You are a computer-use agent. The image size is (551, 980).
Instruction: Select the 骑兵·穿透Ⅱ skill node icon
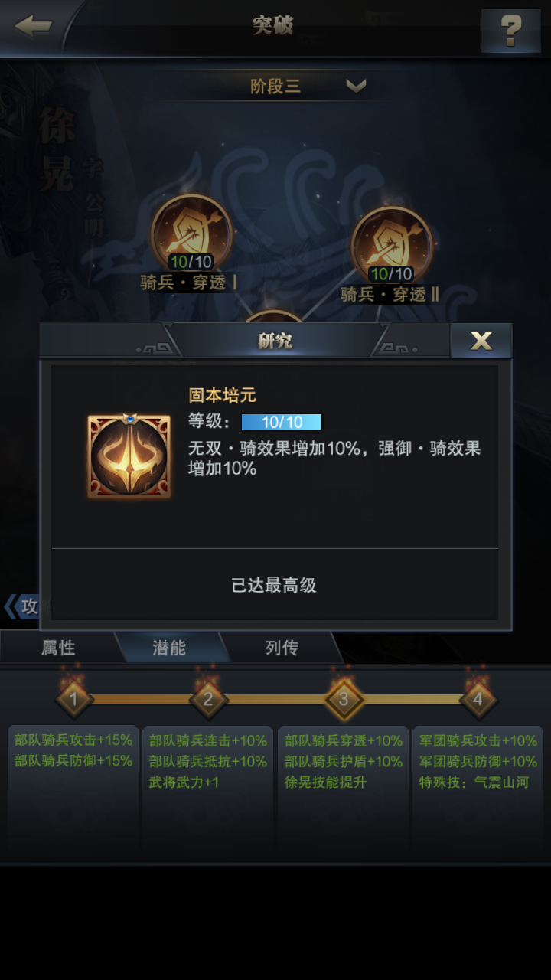391,245
